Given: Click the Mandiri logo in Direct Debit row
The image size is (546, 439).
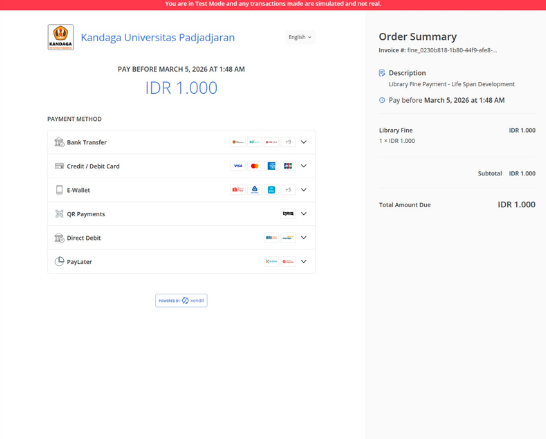Looking at the screenshot, I should point(288,238).
